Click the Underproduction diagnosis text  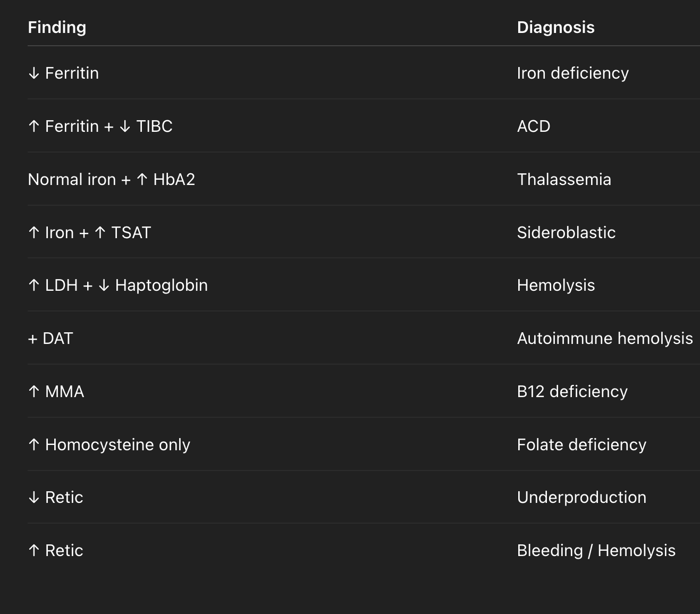pos(581,498)
